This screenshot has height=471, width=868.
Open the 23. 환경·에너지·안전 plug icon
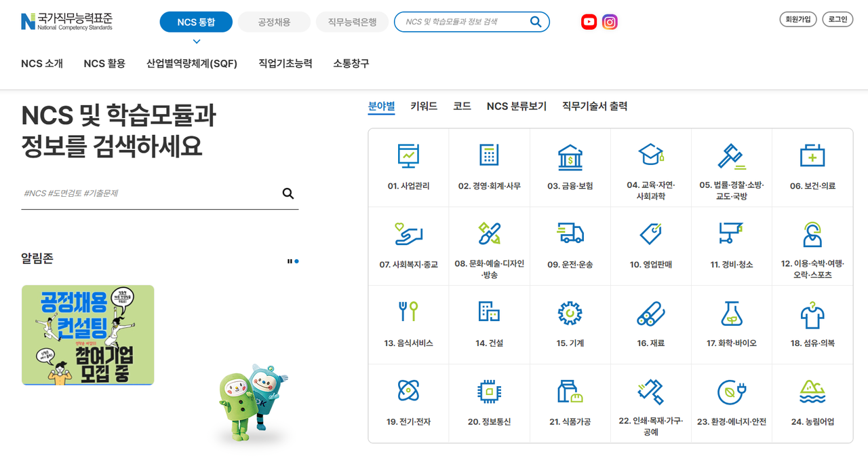tap(732, 392)
